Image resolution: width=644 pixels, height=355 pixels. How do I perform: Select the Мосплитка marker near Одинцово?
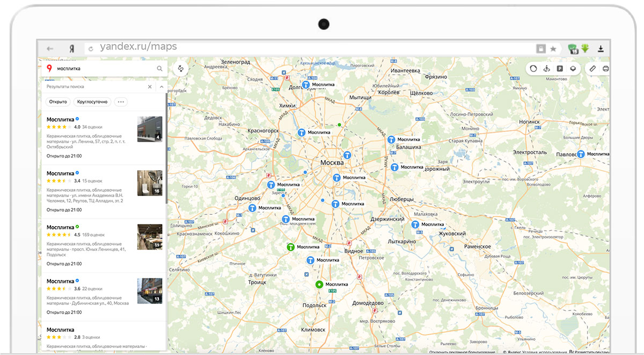click(x=252, y=208)
